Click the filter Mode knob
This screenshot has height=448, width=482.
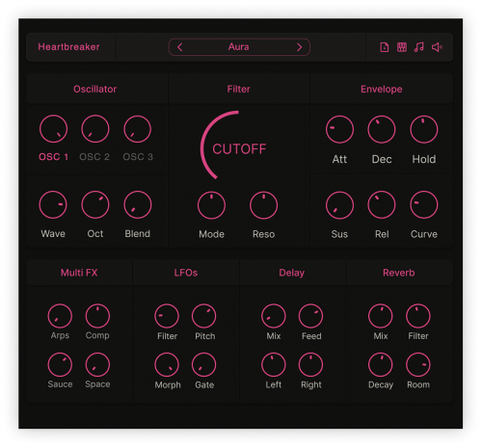[211, 205]
